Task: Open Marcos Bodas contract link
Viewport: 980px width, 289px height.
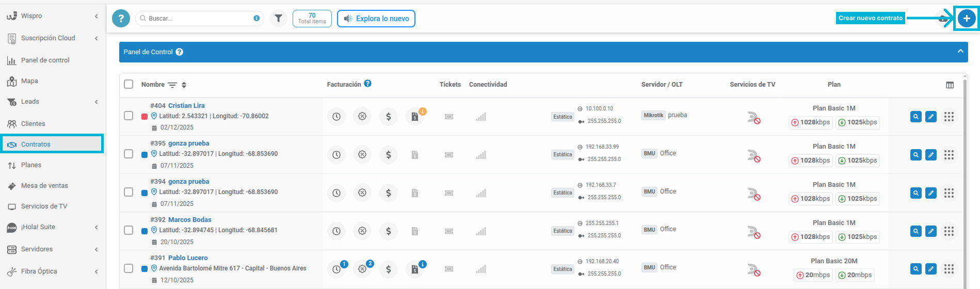Action: [x=189, y=220]
